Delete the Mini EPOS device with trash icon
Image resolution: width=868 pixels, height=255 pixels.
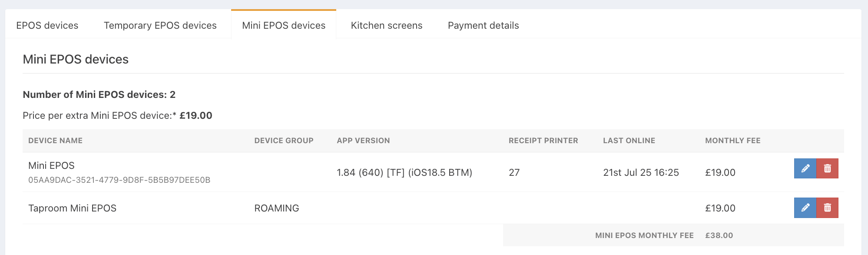(828, 168)
